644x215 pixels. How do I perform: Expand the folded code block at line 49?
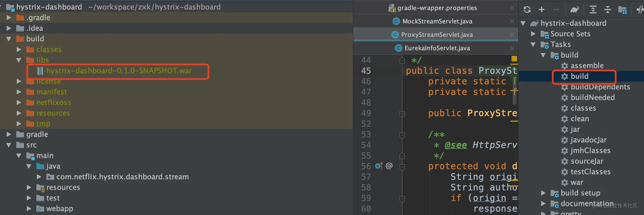(x=402, y=114)
